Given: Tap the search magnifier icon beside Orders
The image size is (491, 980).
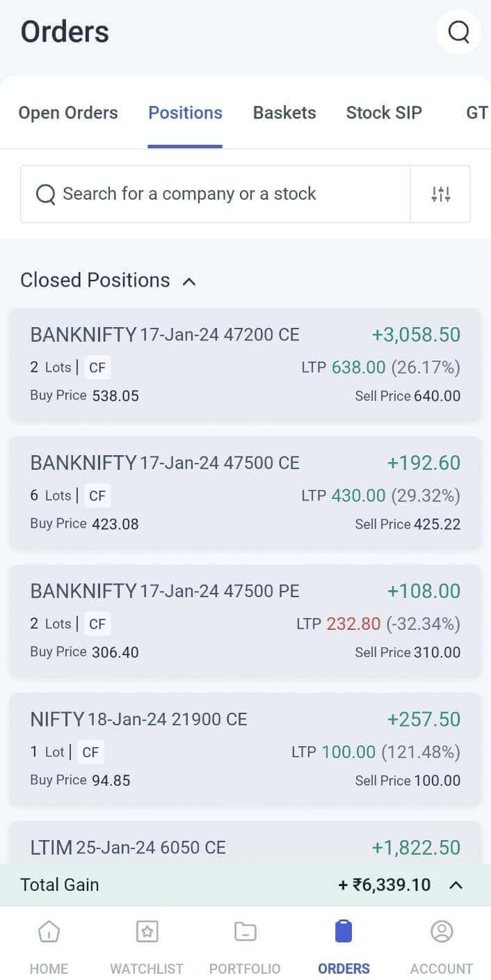Looking at the screenshot, I should (x=458, y=32).
